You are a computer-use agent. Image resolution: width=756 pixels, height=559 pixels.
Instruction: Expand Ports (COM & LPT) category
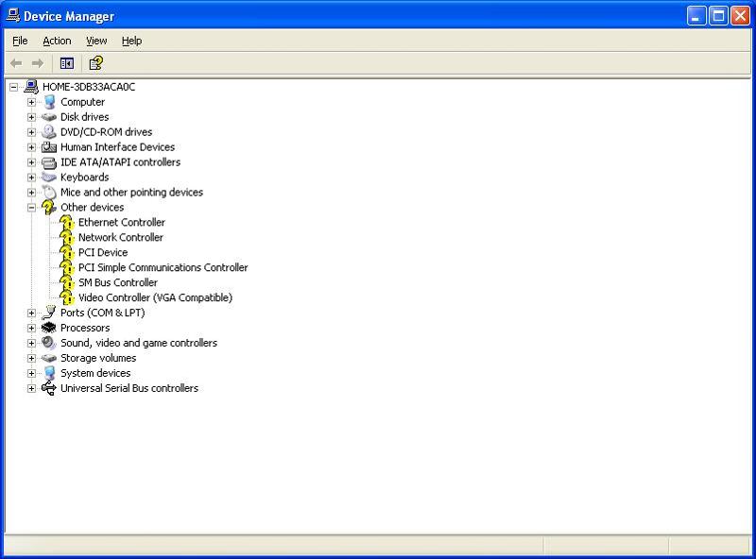pyautogui.click(x=31, y=313)
